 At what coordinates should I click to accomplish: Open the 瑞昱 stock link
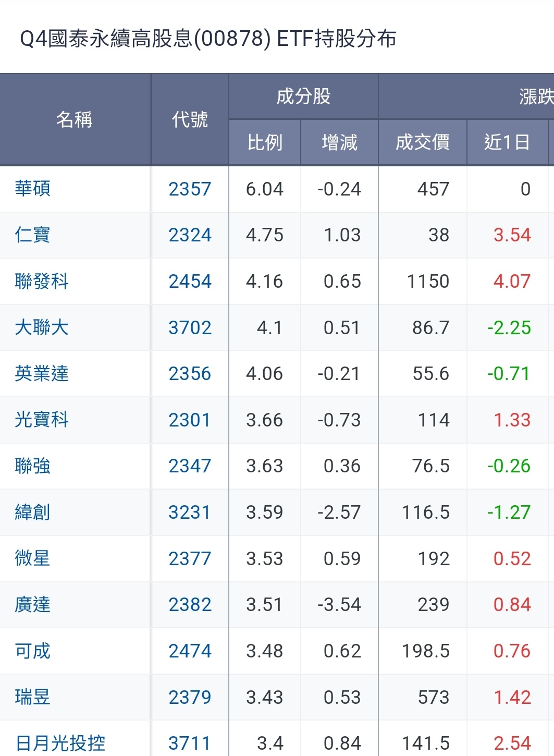click(x=32, y=697)
